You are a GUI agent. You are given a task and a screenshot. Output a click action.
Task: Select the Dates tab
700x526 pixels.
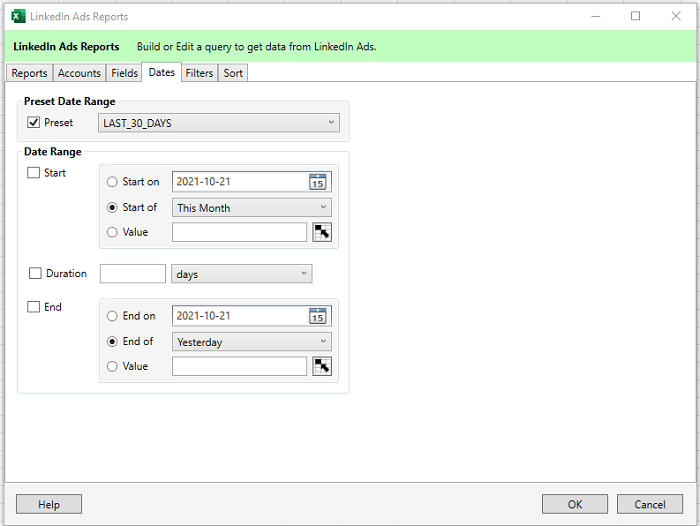(162, 72)
